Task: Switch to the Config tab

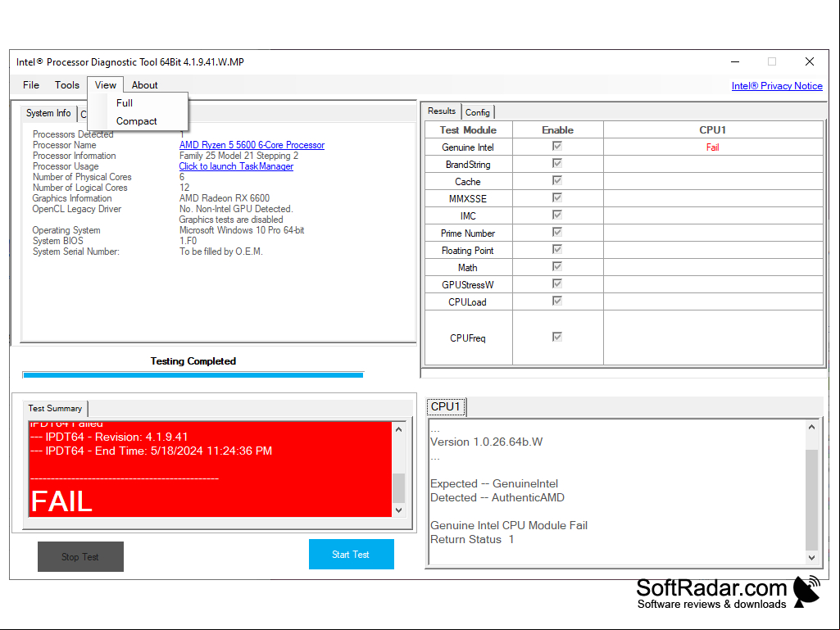Action: [477, 112]
